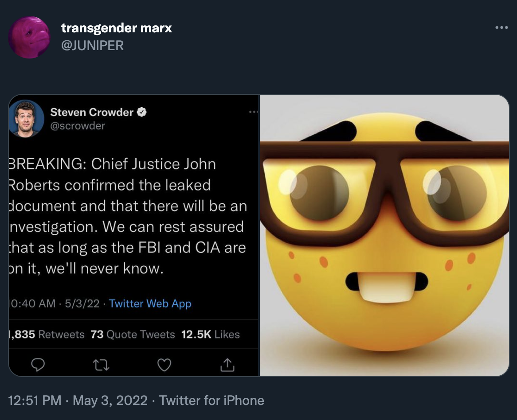The height and width of the screenshot is (420, 517).
Task: Open the @JUNIPER handle
Action: [x=92, y=45]
